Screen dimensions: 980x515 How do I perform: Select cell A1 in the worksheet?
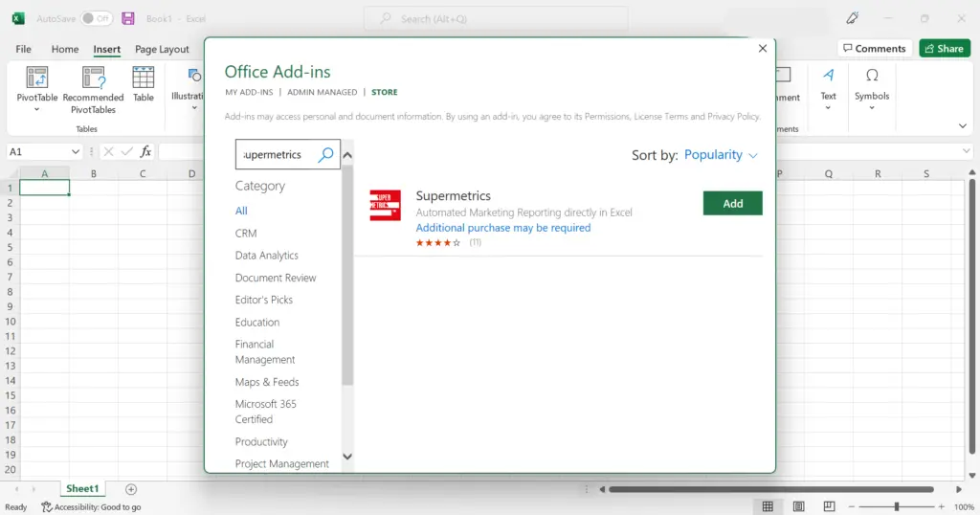[x=44, y=188]
